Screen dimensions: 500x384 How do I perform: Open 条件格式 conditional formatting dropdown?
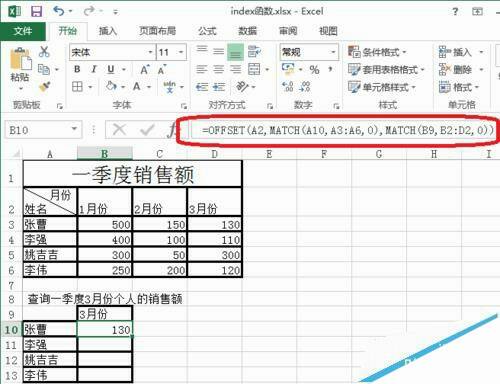click(x=377, y=52)
